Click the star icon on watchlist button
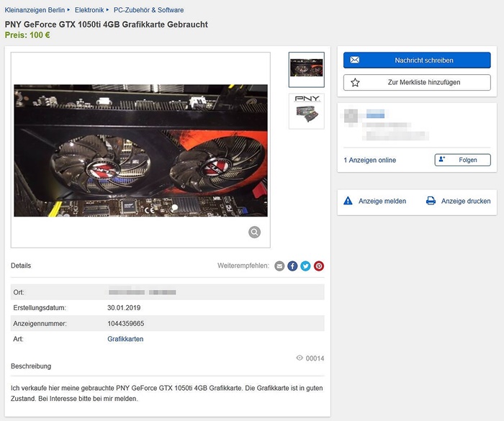Image resolution: width=504 pixels, height=421 pixels. pyautogui.click(x=355, y=83)
